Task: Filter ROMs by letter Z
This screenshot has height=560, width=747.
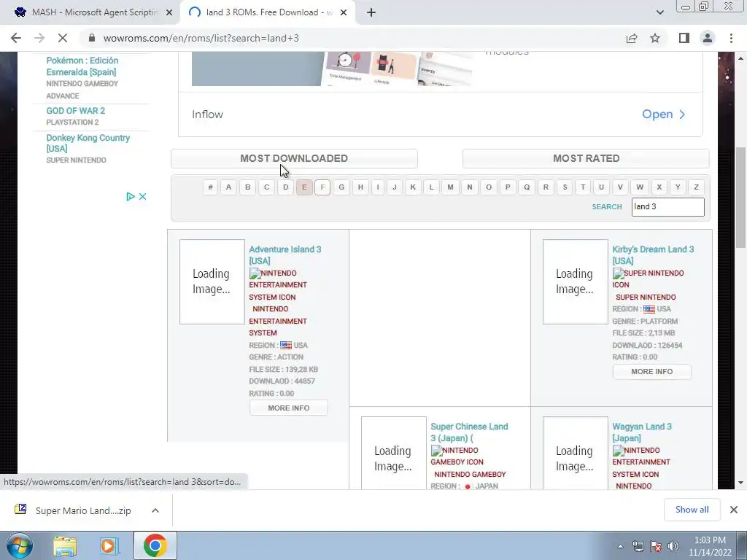Action: pyautogui.click(x=696, y=187)
